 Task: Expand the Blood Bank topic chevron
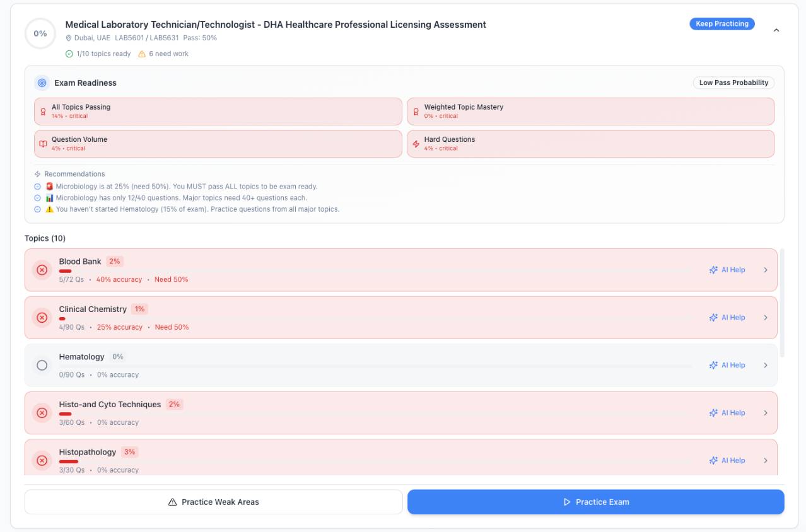(x=766, y=270)
